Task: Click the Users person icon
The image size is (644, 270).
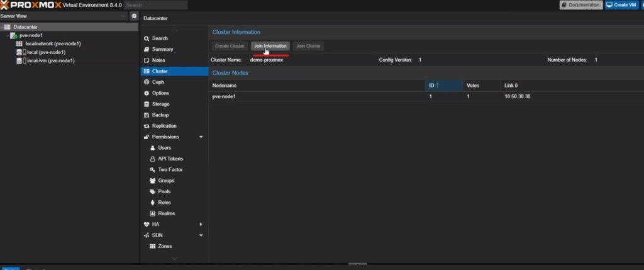Action: (x=152, y=148)
